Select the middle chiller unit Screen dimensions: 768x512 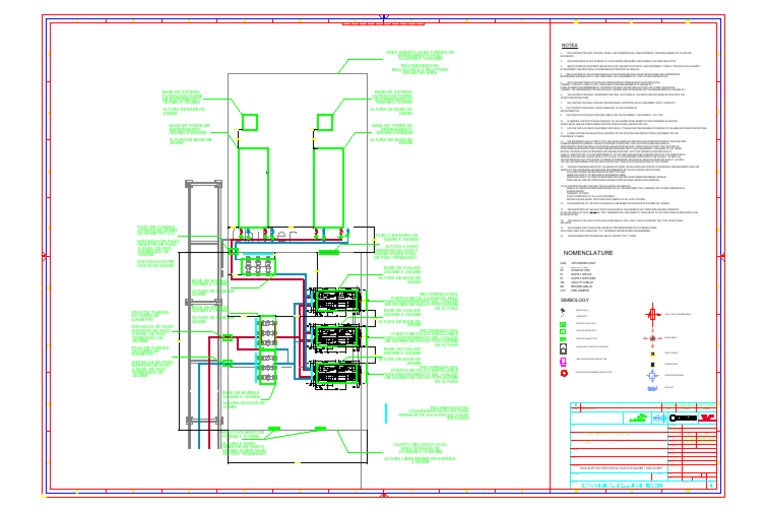pyautogui.click(x=337, y=337)
